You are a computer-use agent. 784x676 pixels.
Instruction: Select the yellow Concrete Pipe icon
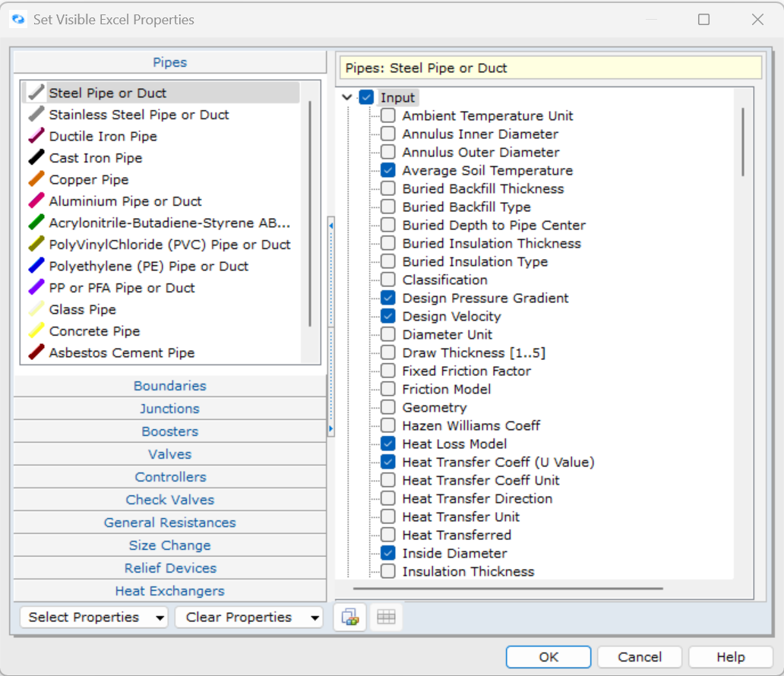(36, 331)
